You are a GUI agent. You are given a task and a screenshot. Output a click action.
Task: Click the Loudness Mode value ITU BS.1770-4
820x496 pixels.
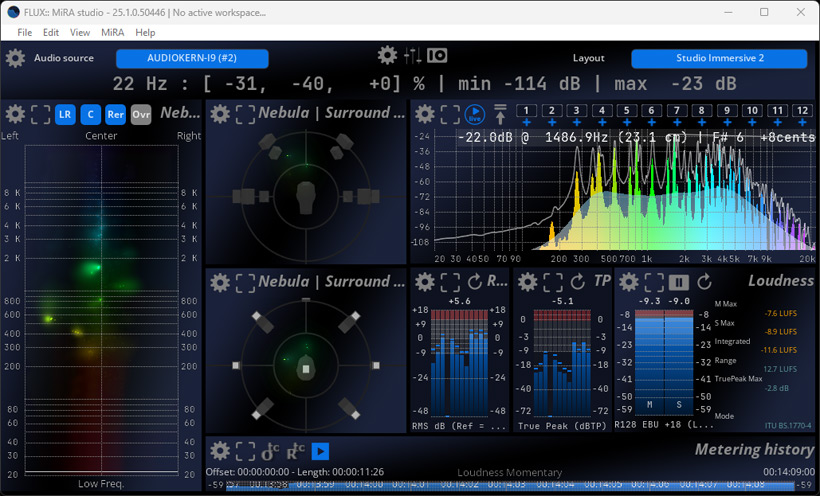[x=788, y=426]
